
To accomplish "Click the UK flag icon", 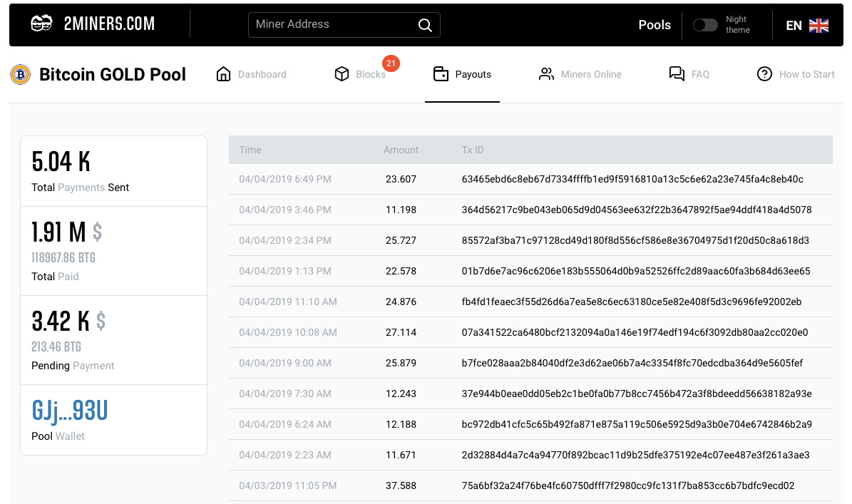I will [818, 26].
